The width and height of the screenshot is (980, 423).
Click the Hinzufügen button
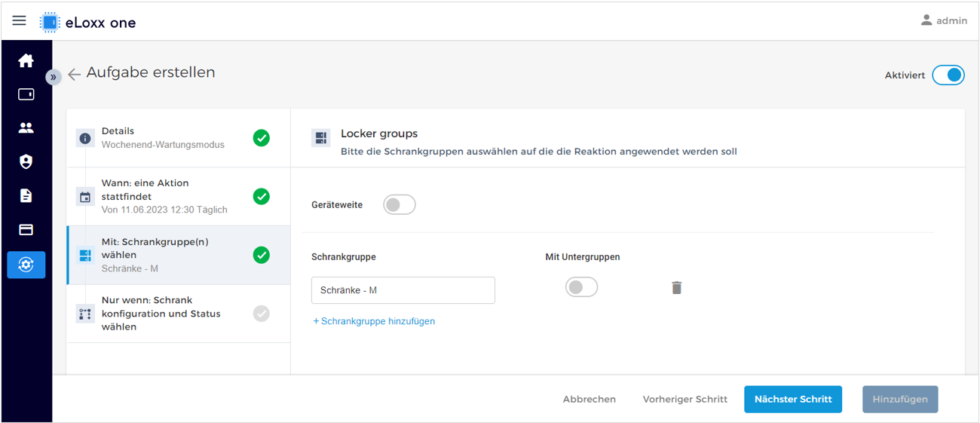coord(900,399)
